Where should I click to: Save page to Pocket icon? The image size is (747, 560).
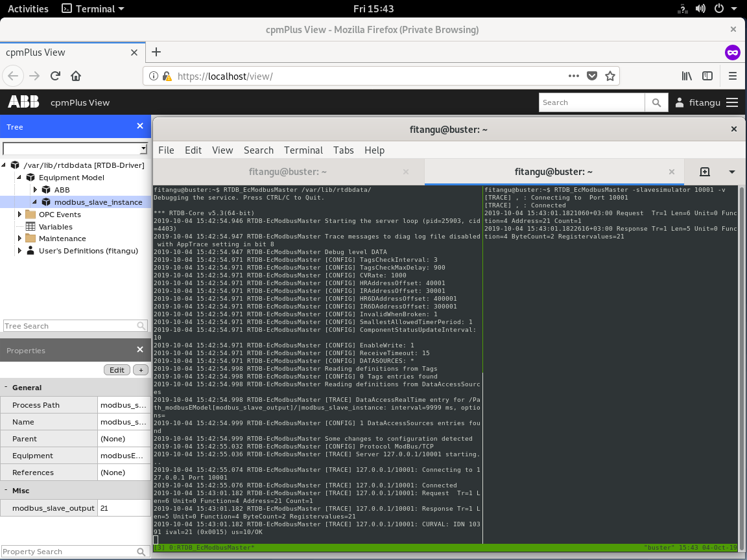click(591, 76)
